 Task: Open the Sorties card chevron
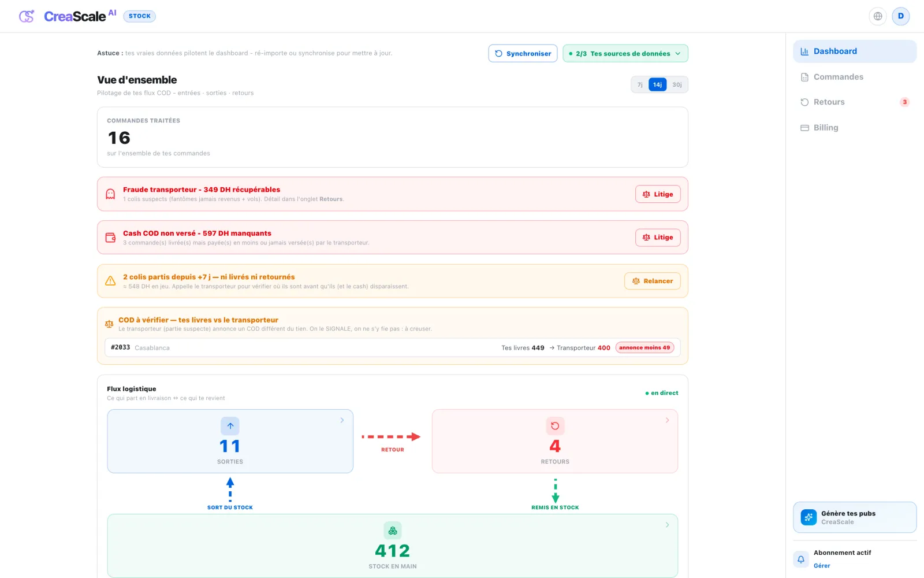(342, 420)
